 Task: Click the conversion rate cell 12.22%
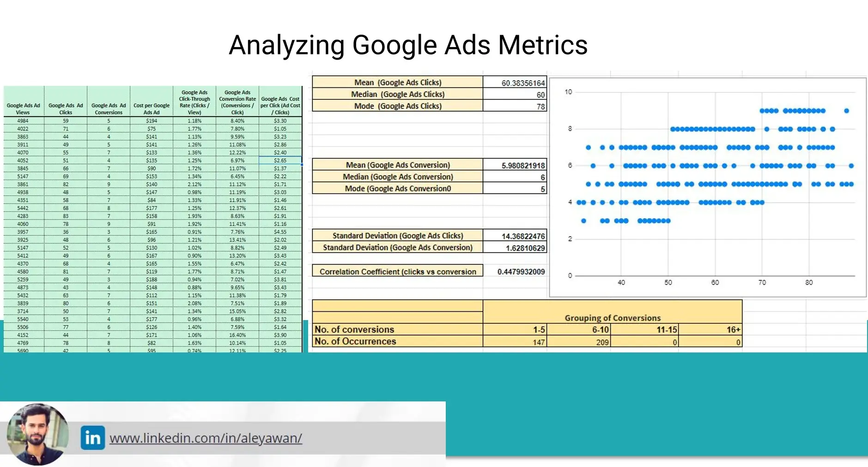(237, 152)
